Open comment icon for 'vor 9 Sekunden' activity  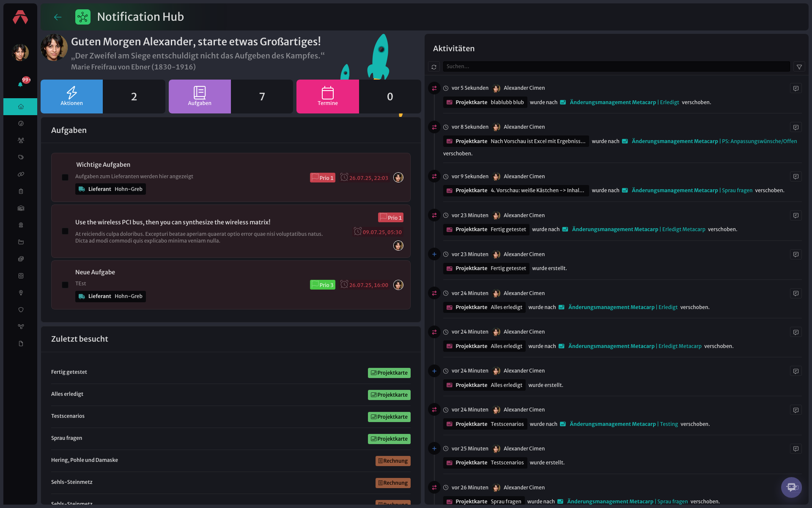point(796,177)
